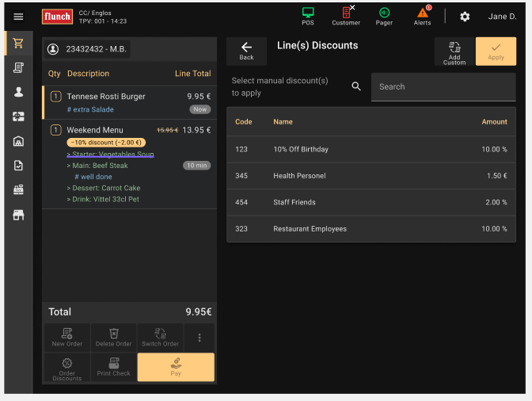The height and width of the screenshot is (401, 532).
Task: Go Back from Line Discounts
Action: click(x=246, y=52)
